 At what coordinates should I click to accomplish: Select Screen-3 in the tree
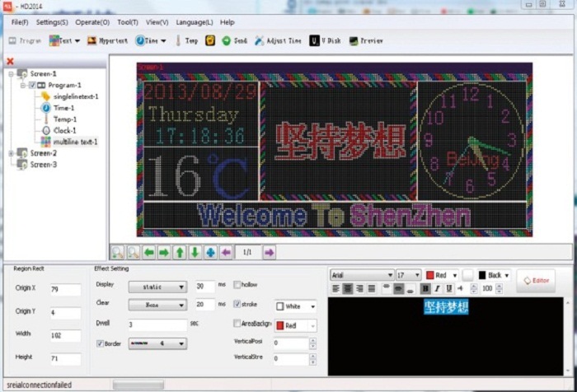tap(44, 165)
